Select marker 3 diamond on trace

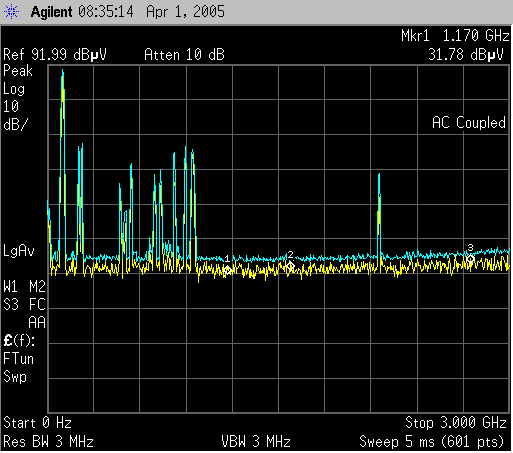coord(470,258)
